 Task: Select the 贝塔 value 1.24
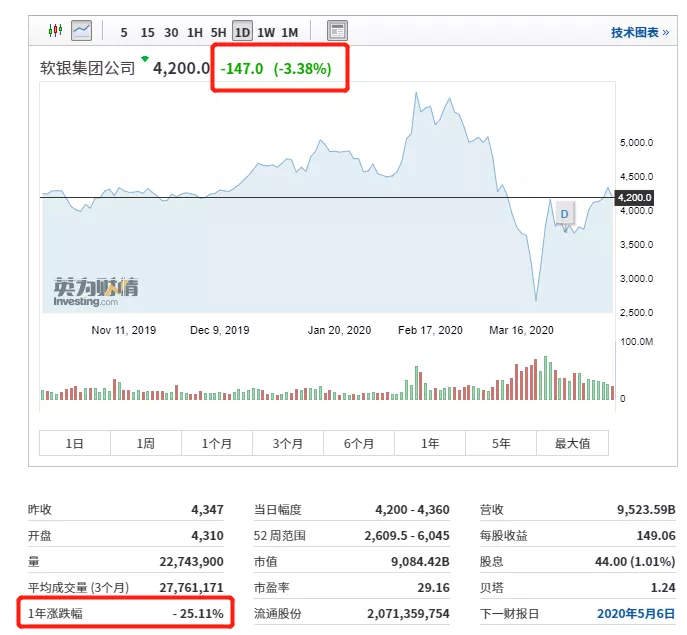(663, 587)
